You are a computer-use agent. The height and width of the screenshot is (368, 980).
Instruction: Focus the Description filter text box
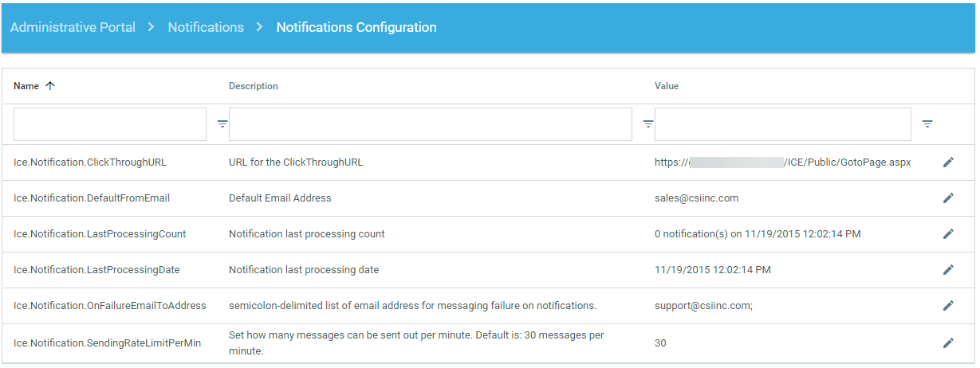[x=431, y=124]
